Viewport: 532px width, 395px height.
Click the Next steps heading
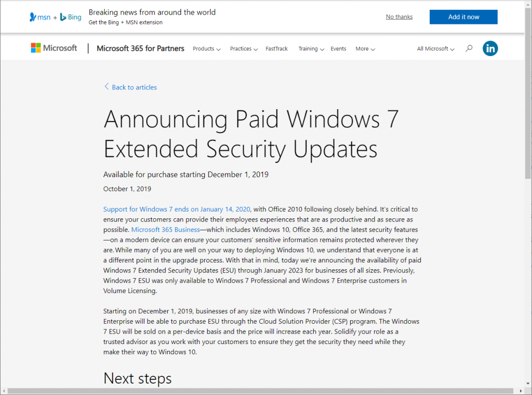[137, 378]
